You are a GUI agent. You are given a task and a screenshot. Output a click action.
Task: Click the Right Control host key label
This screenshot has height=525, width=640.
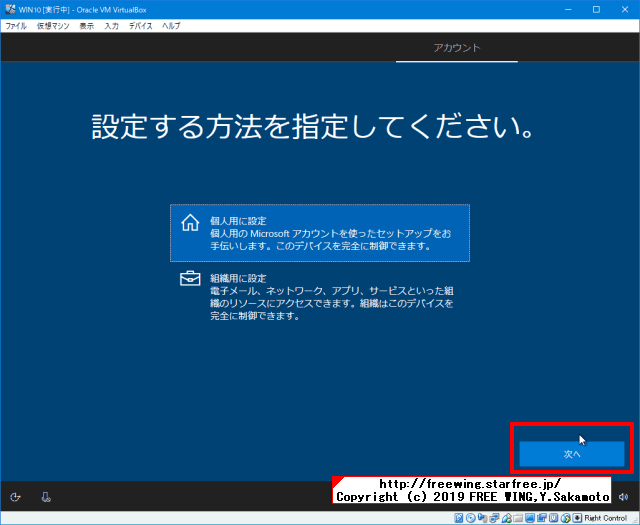(606, 518)
